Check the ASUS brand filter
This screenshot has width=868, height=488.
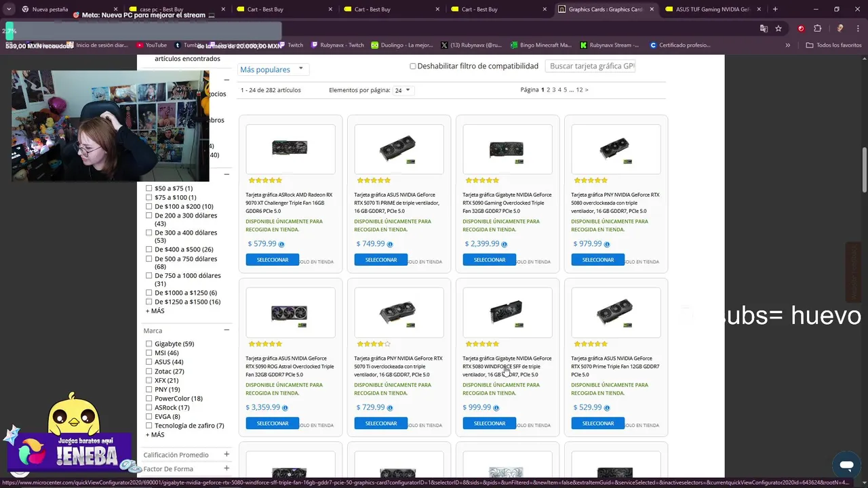(x=149, y=362)
